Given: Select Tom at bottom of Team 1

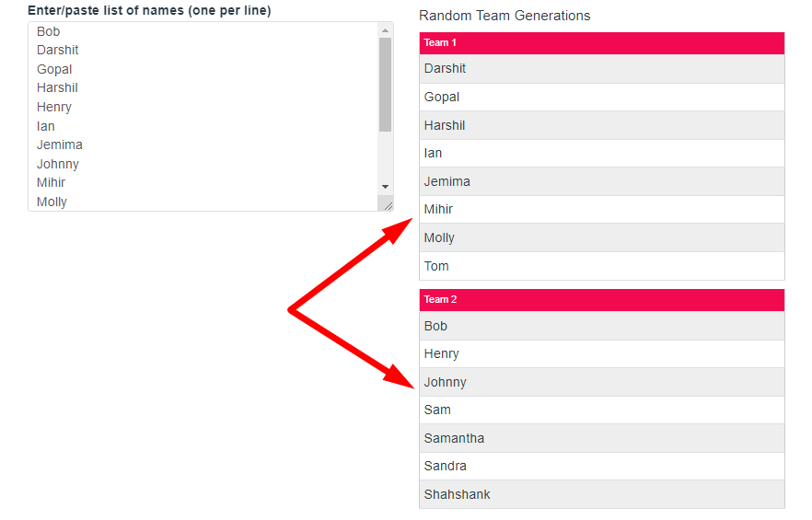Looking at the screenshot, I should pyautogui.click(x=602, y=266).
